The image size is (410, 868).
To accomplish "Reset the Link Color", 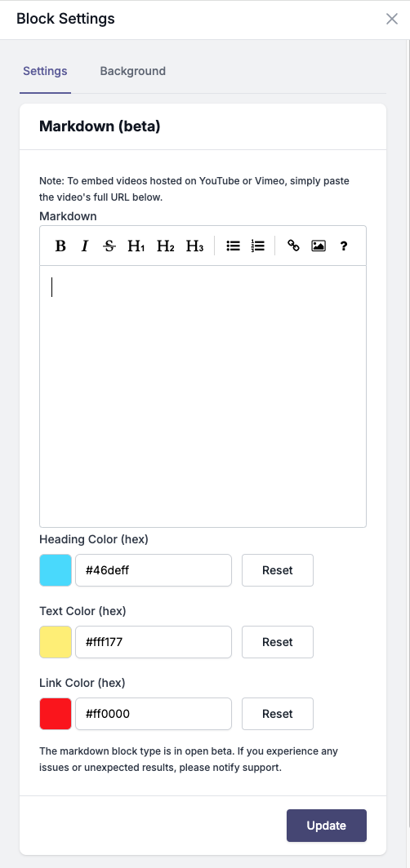I will pyautogui.click(x=278, y=714).
